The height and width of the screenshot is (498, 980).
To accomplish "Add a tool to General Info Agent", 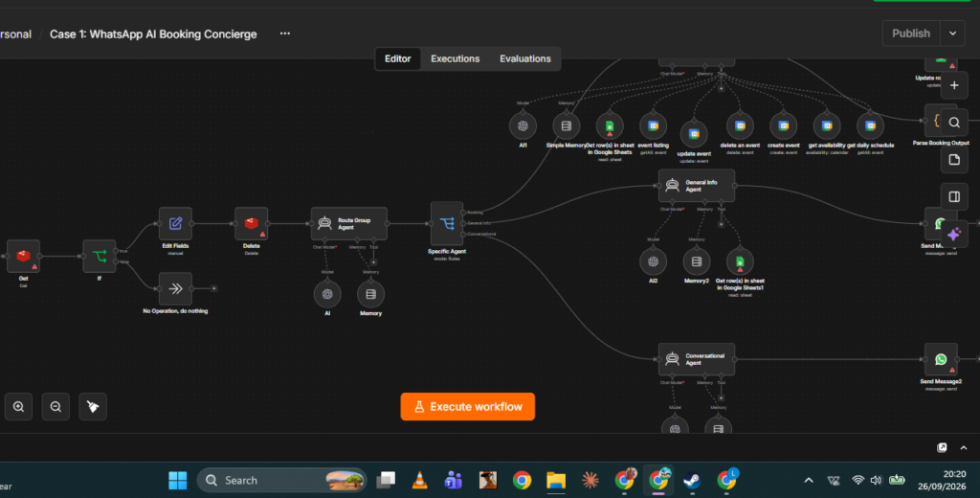I will coord(721,224).
